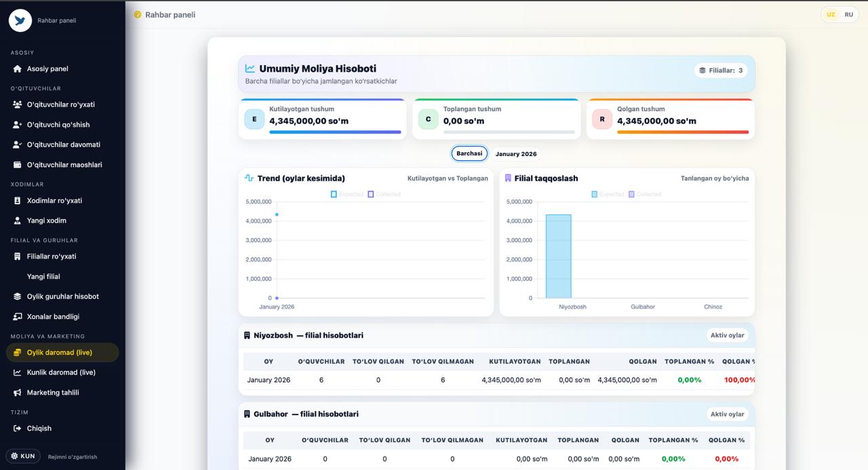Click Aktiv oylar button for Gulbahor
Viewport: 868px width, 470px height.
727,414
